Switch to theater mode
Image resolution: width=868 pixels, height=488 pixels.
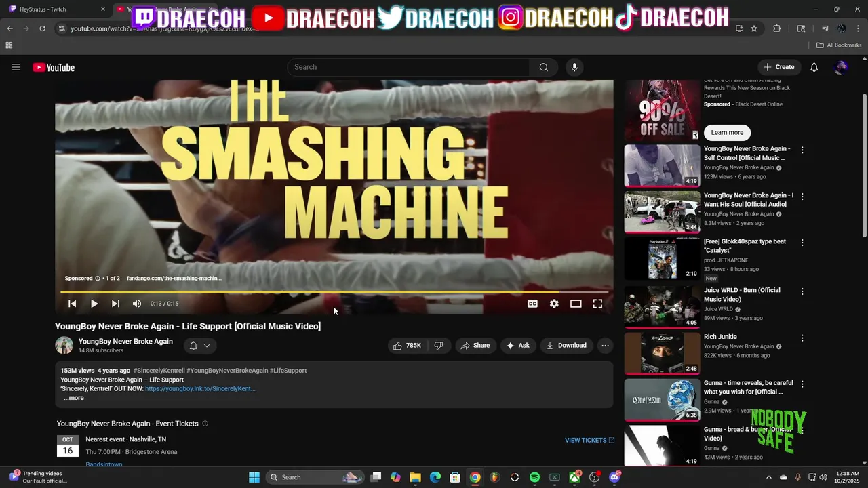point(576,304)
